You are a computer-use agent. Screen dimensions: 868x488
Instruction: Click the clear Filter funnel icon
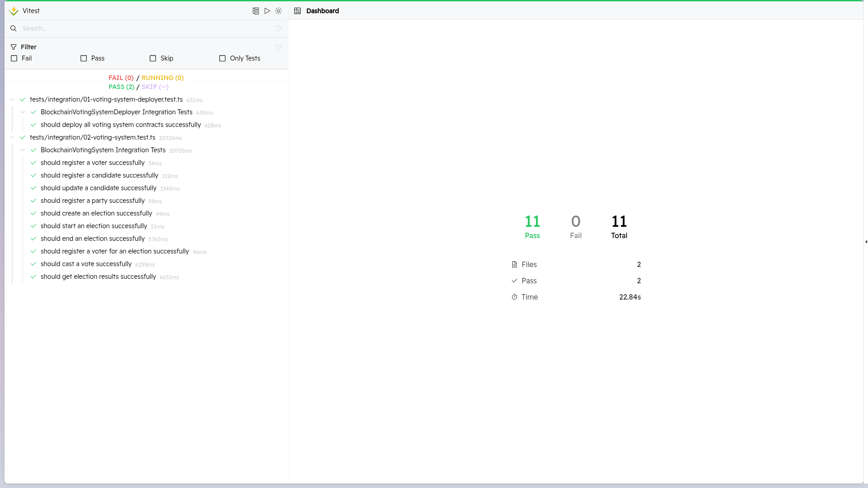278,47
